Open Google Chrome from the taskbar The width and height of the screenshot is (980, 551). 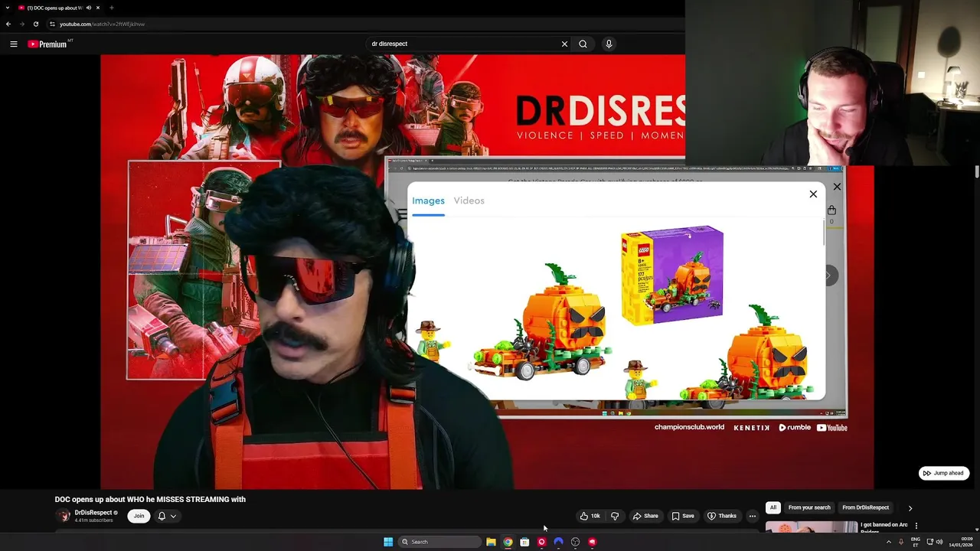tap(508, 542)
